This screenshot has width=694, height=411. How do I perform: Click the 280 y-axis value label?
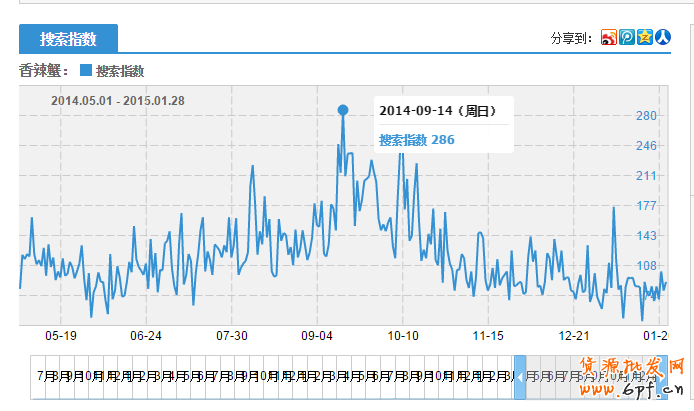click(x=646, y=116)
